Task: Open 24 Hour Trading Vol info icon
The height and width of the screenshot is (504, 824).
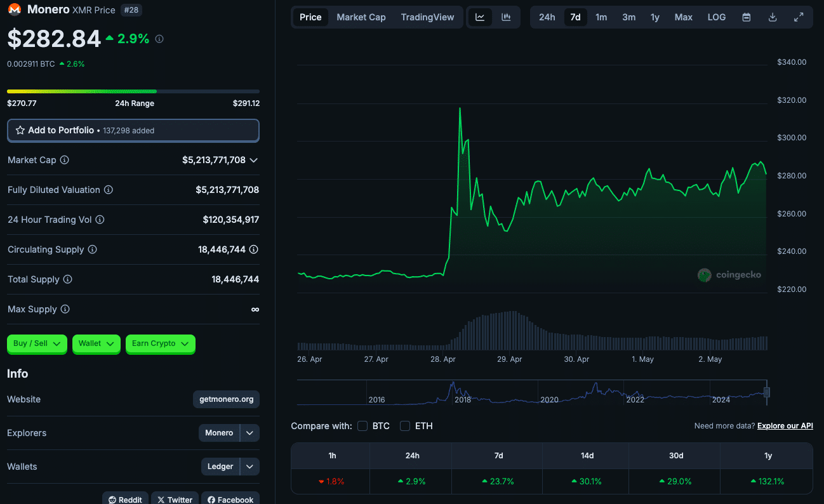Action: coord(100,220)
